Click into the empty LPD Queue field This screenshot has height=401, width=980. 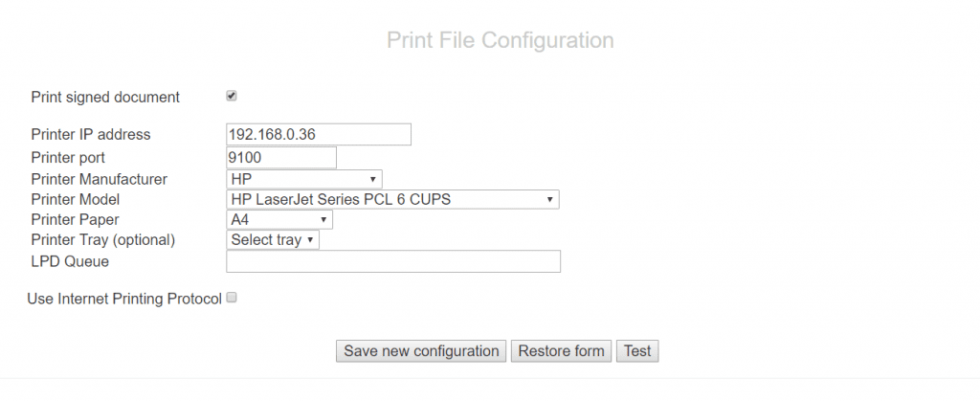[392, 261]
